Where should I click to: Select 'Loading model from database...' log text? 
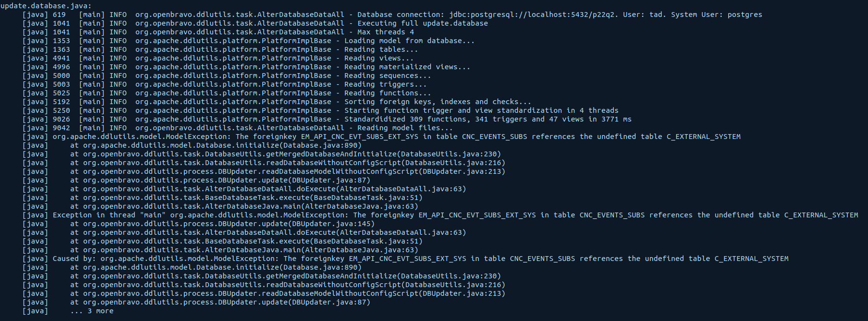pyautogui.click(x=409, y=41)
